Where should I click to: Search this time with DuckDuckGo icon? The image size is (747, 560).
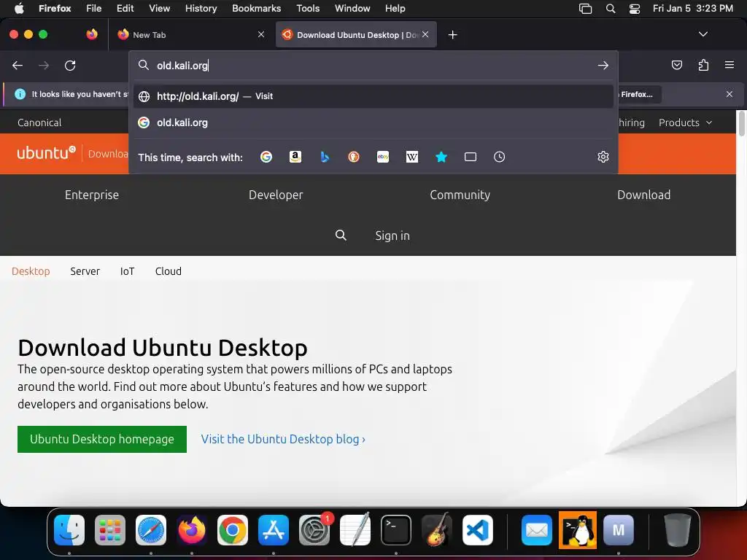[354, 157]
